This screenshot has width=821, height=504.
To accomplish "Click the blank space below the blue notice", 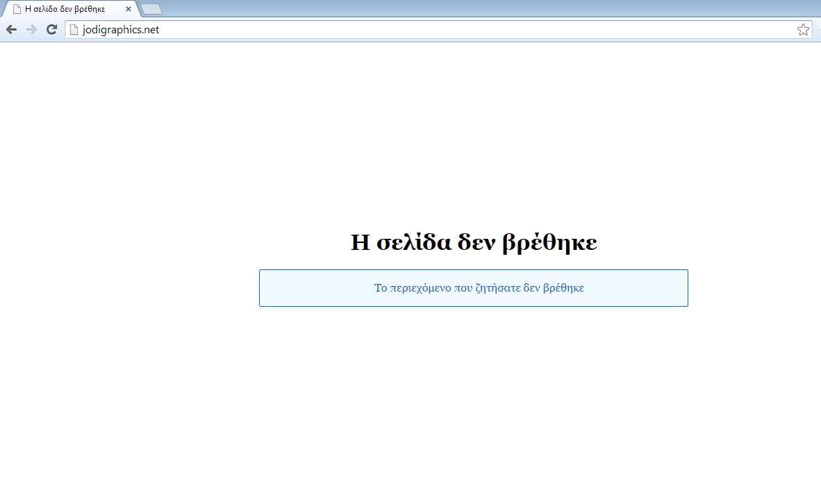I will coord(474,403).
